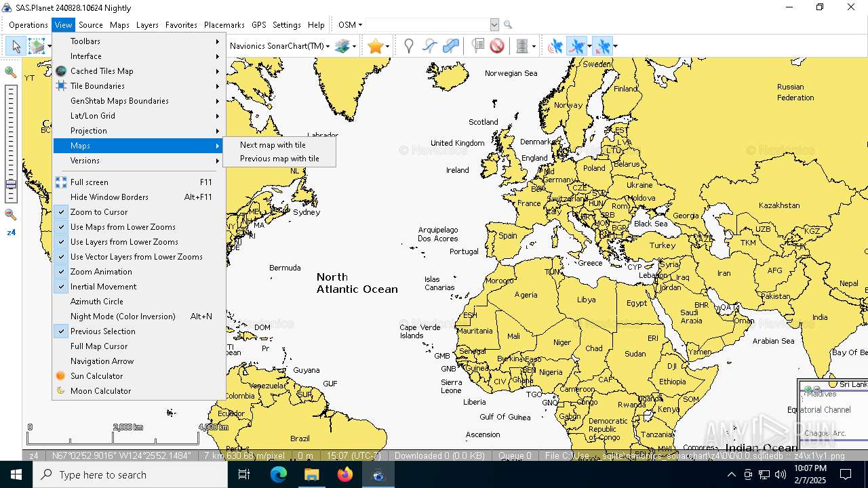Image resolution: width=868 pixels, height=488 pixels.
Task: Expand GenShtab Maps Boundaries submenu
Action: [x=139, y=101]
